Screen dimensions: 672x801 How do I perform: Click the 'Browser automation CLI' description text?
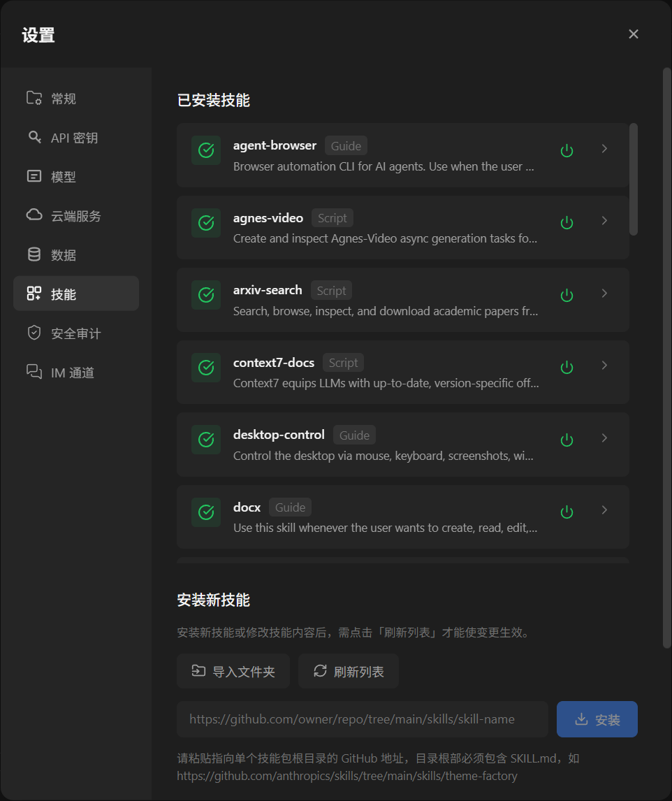(384, 166)
